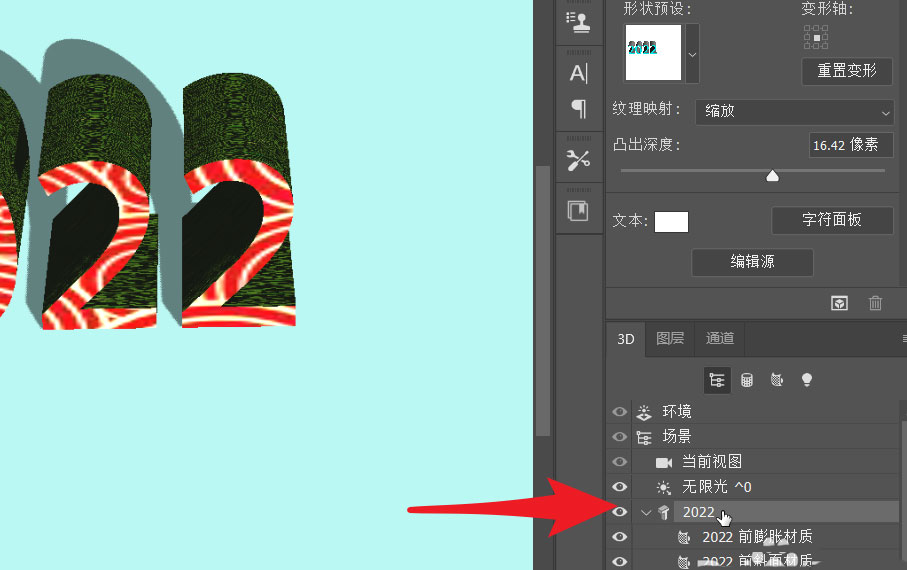Viewport: 907px width, 570px height.
Task: Open the Libraries panel icon
Action: point(578,211)
